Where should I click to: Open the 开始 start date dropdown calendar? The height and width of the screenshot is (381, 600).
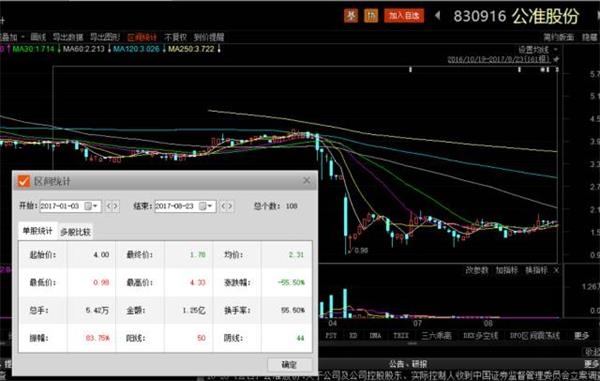[x=91, y=206]
